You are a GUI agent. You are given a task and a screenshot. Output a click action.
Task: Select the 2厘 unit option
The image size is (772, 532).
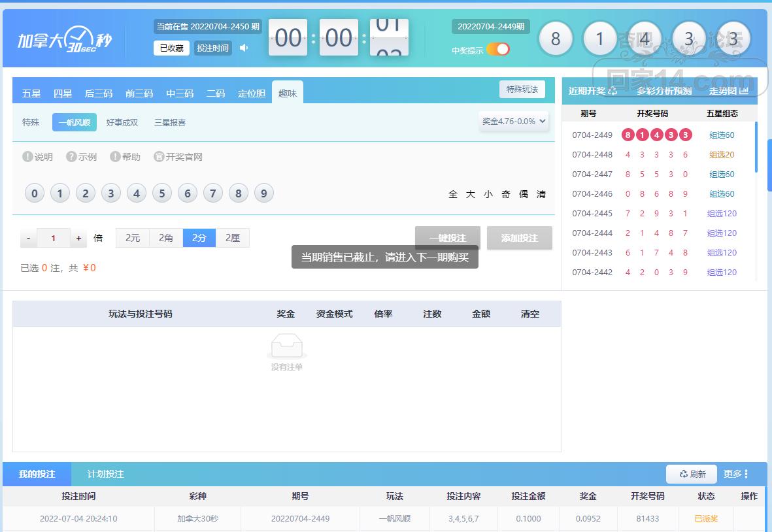(233, 238)
